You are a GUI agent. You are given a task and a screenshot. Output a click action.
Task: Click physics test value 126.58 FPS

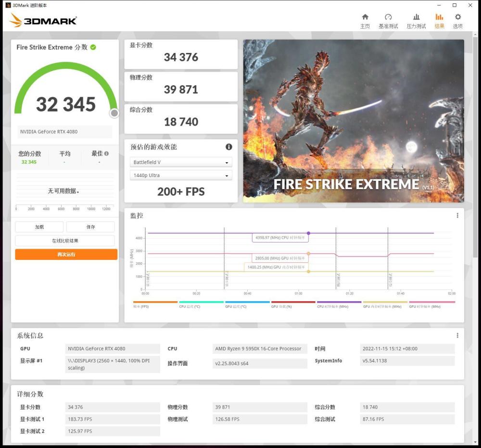tap(260, 419)
